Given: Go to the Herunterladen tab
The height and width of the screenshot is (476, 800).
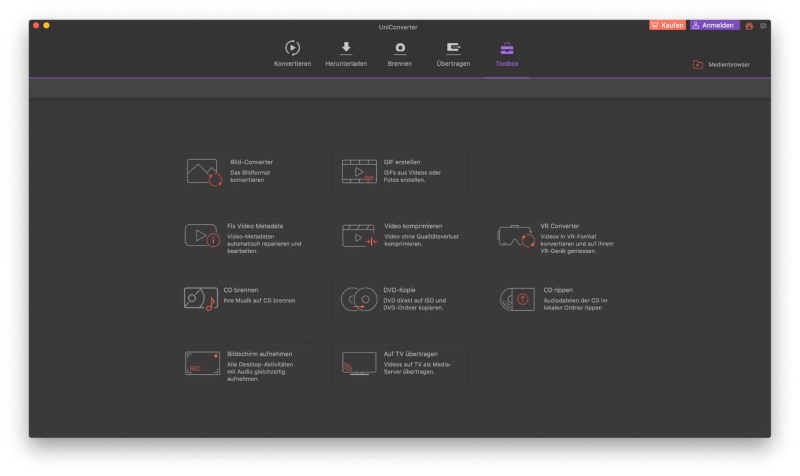Looking at the screenshot, I should pyautogui.click(x=346, y=54).
